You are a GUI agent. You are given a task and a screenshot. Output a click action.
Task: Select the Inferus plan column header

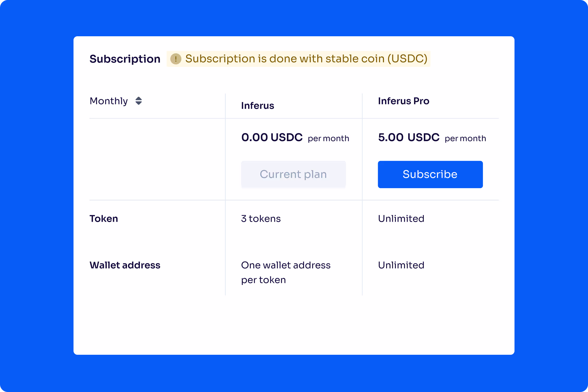point(257,106)
